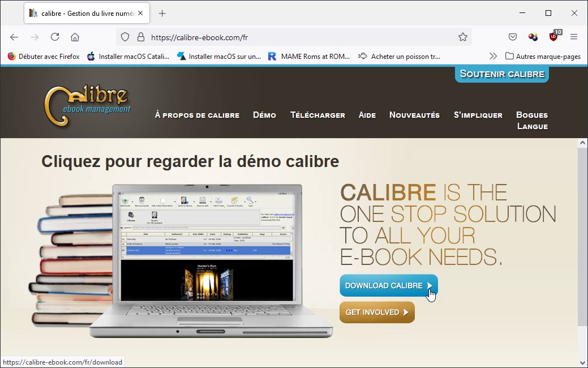588x368 pixels.
Task: Open the uBlock Origin extension popup
Action: click(554, 36)
